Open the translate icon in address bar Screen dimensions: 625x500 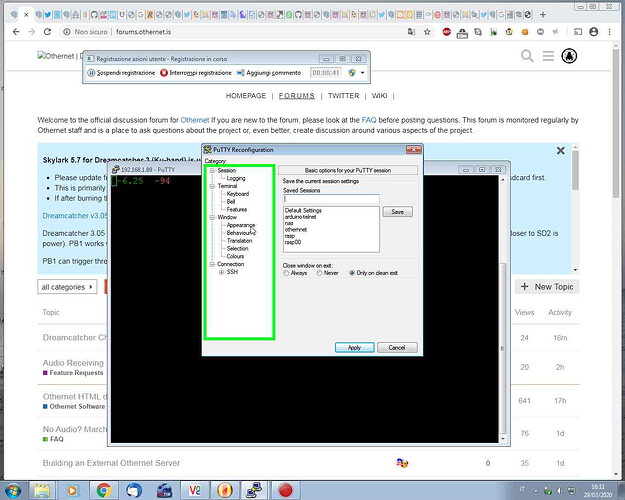pos(411,32)
